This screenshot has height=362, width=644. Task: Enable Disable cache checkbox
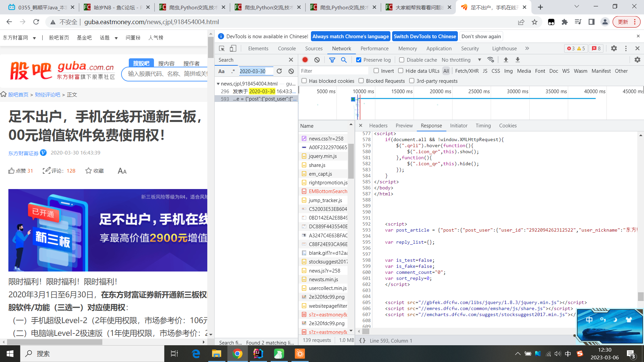click(401, 60)
